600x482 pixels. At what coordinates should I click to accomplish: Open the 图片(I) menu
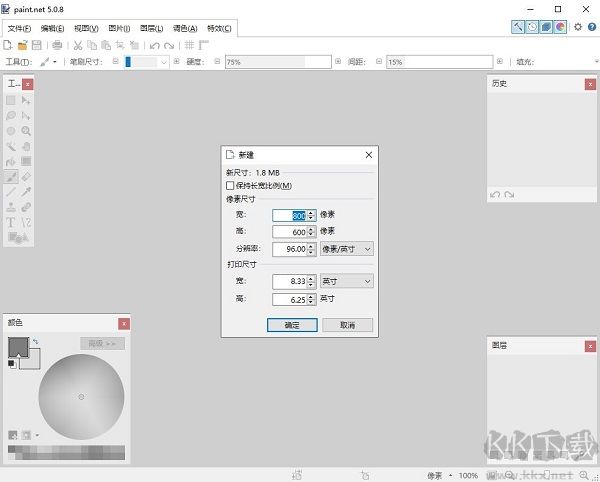coord(119,28)
